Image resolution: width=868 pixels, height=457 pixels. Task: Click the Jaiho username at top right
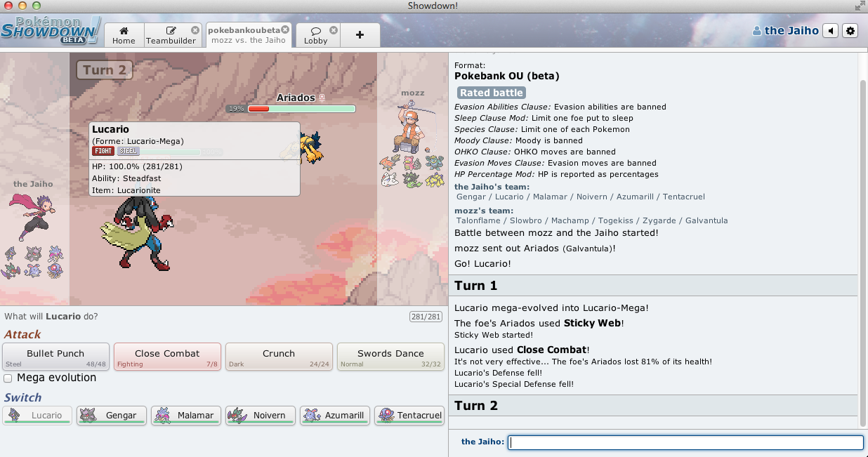(785, 30)
